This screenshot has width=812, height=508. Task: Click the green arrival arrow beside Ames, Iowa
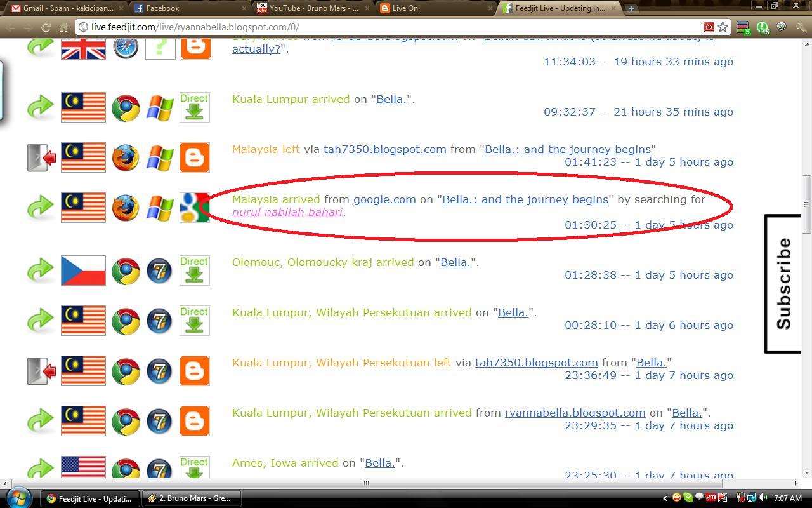(x=40, y=467)
